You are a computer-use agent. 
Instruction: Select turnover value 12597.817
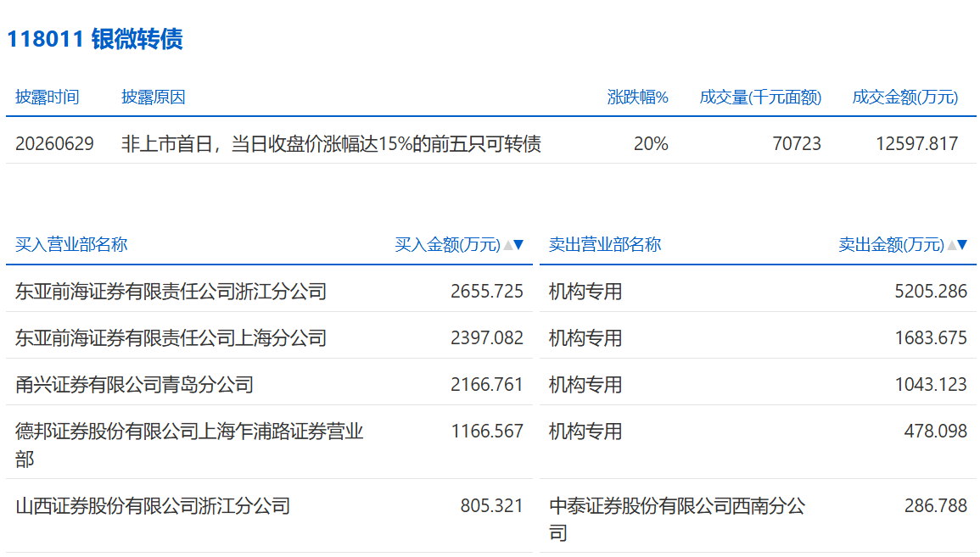(917, 144)
